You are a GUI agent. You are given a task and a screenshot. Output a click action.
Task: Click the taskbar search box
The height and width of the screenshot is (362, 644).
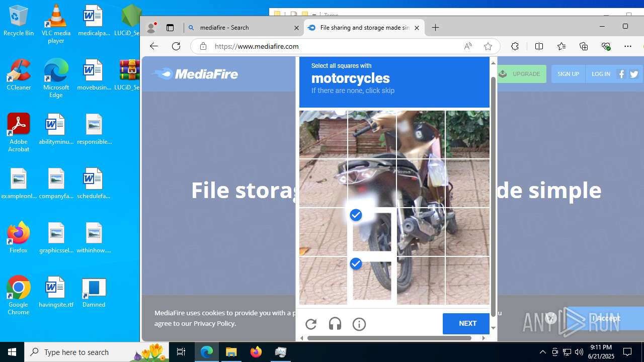point(97,352)
